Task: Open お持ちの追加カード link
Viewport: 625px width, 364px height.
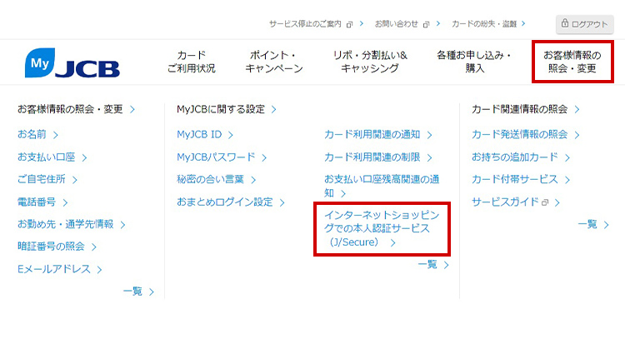Action: point(515,157)
